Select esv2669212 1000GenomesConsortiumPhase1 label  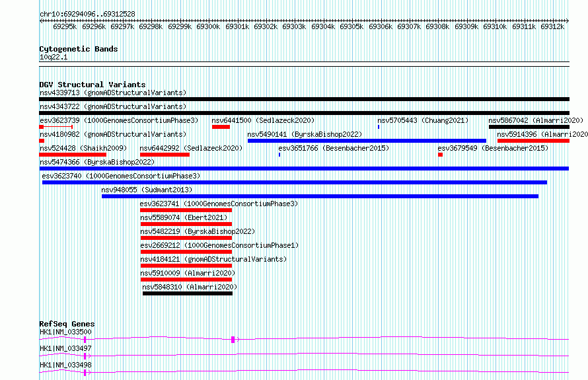point(220,245)
